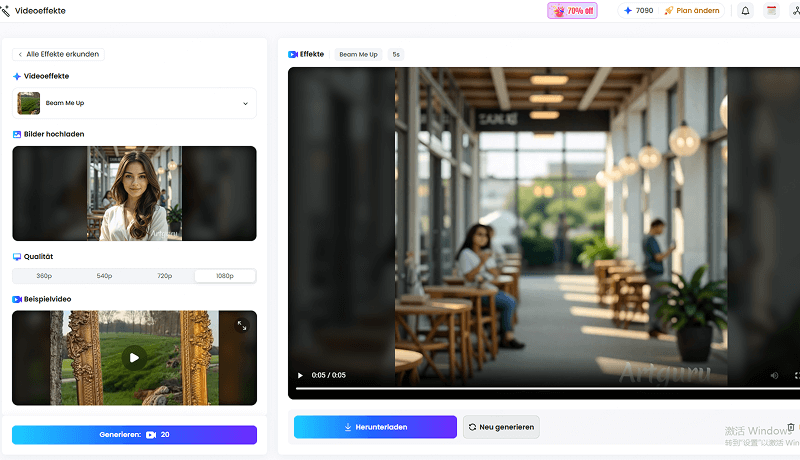This screenshot has height=460, width=800.
Task: Mute the generated video volume
Action: (773, 375)
